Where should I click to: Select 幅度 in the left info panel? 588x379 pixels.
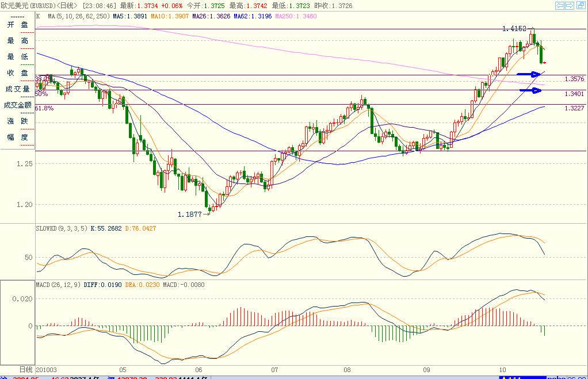point(18,137)
